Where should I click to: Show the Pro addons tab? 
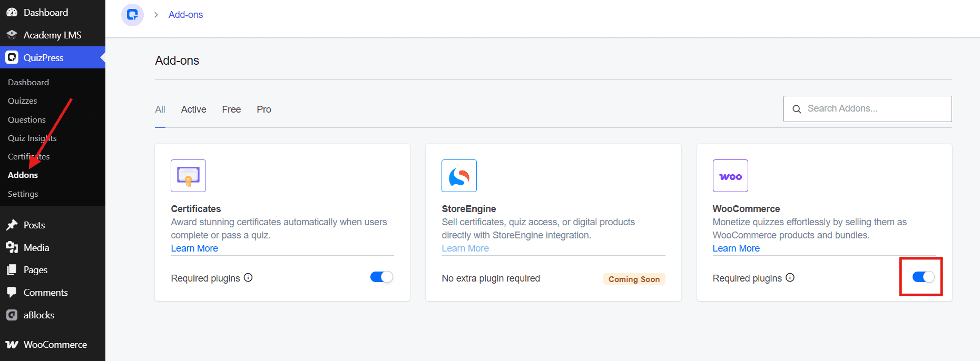coord(264,109)
